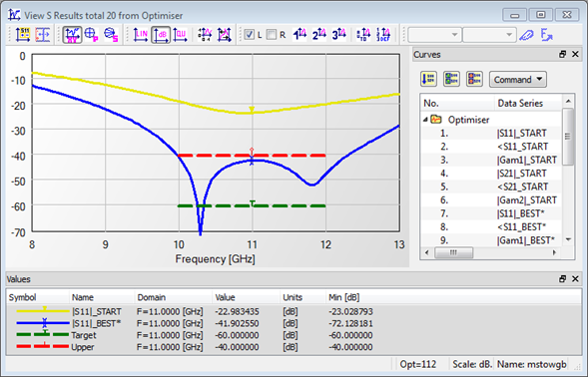
Task: Collapse the Optimiser tree folder
Action: point(425,120)
